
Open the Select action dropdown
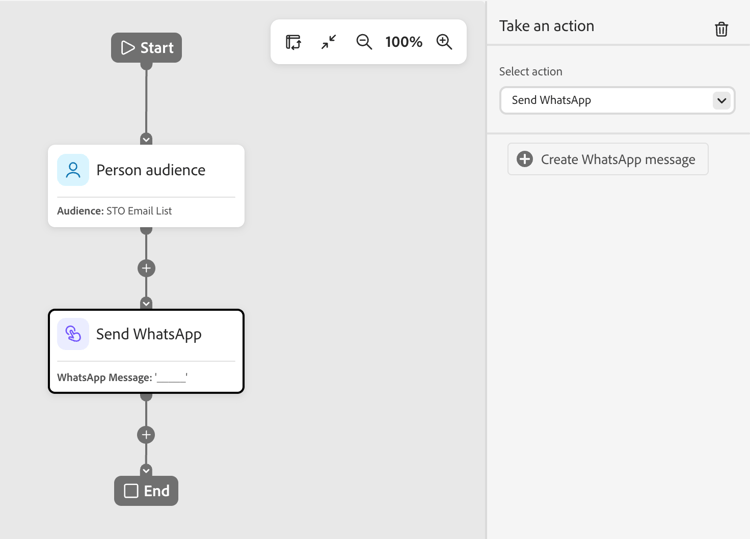click(x=617, y=100)
